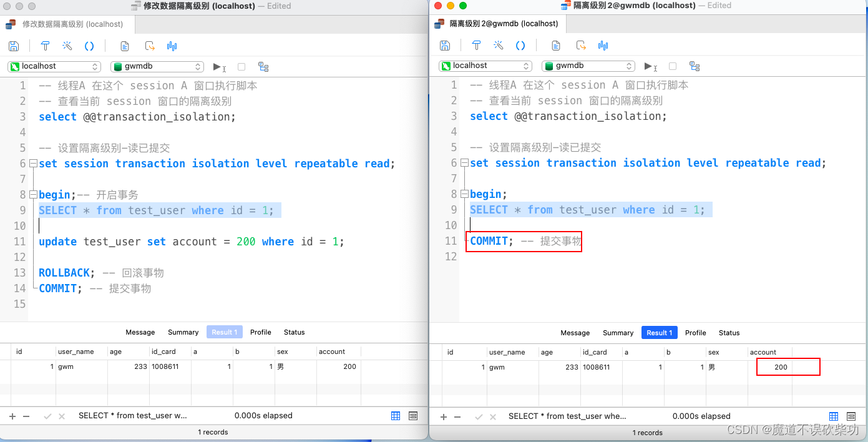The height and width of the screenshot is (442, 868).
Task: Open Message tab in left window
Action: pos(140,332)
